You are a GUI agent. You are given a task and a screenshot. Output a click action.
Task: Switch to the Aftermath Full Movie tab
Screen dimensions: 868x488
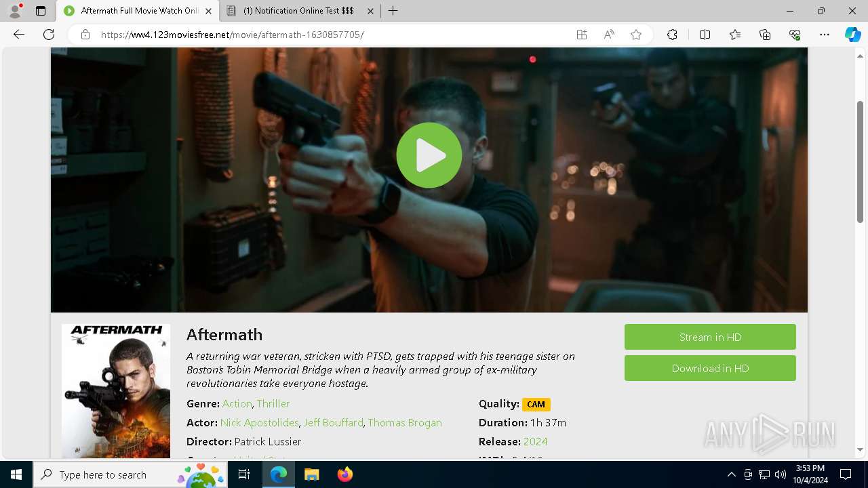pyautogui.click(x=138, y=11)
